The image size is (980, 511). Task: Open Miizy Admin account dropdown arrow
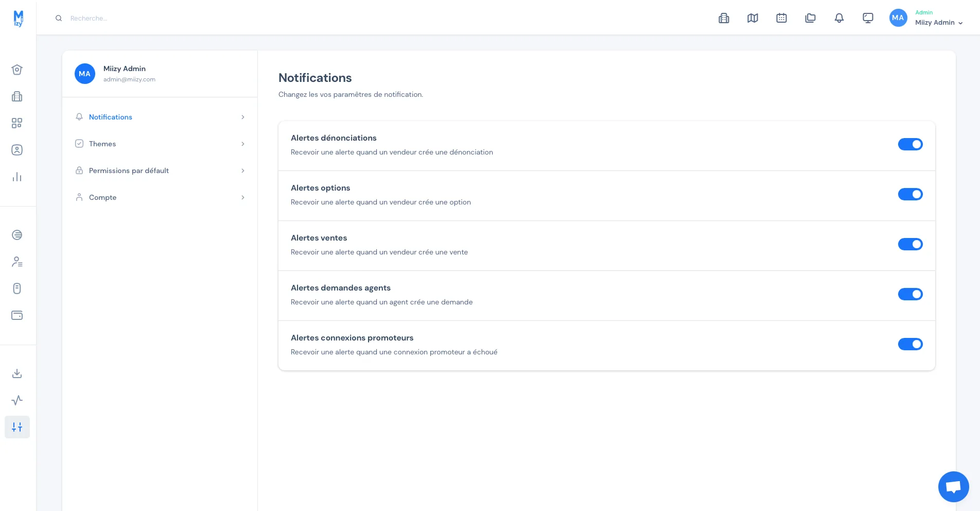tap(960, 23)
